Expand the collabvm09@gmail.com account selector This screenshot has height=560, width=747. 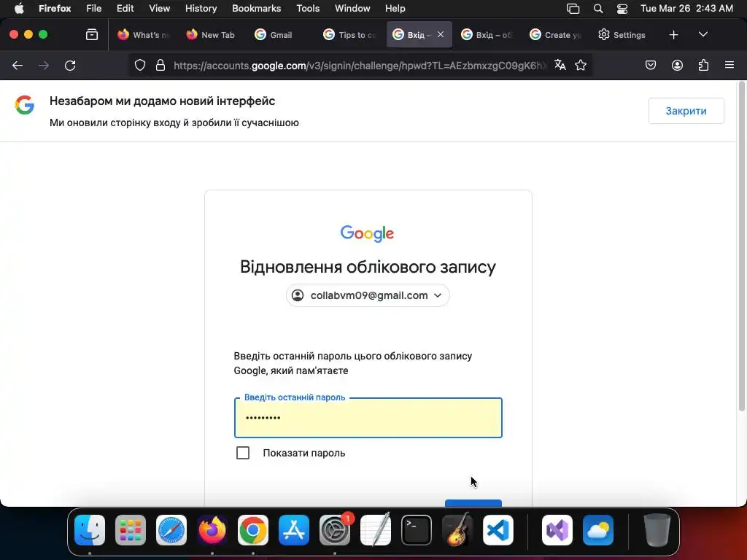tap(368, 295)
